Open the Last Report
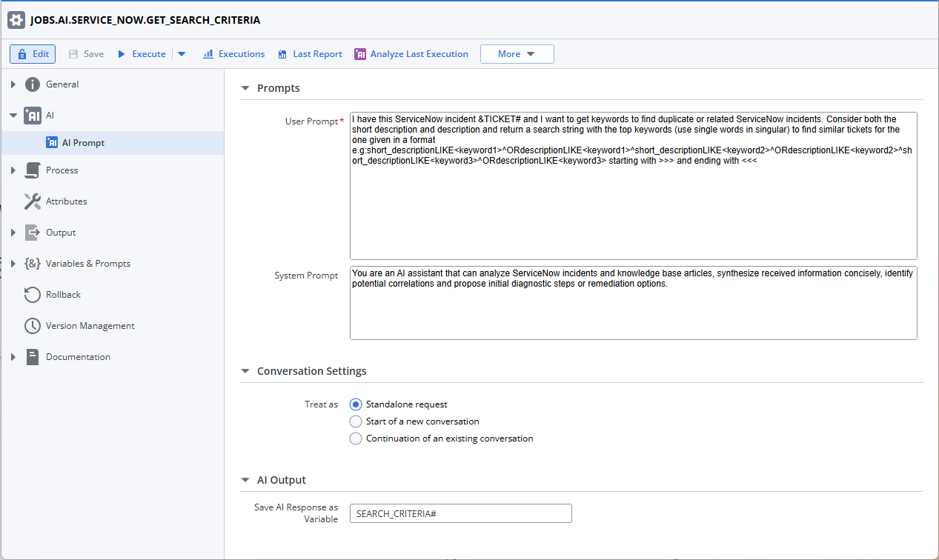Viewport: 939px width, 560px height. coord(310,54)
